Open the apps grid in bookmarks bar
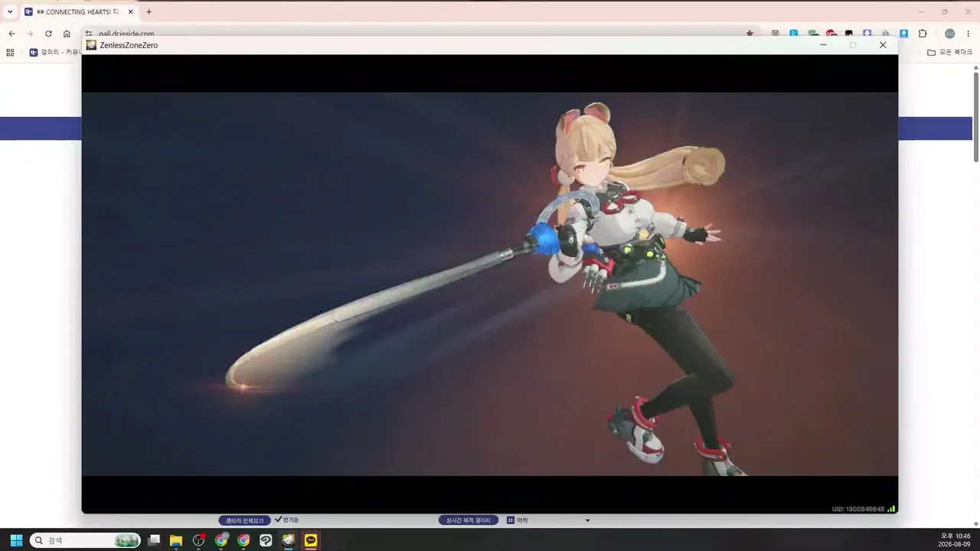This screenshot has height=551, width=980. [10, 53]
